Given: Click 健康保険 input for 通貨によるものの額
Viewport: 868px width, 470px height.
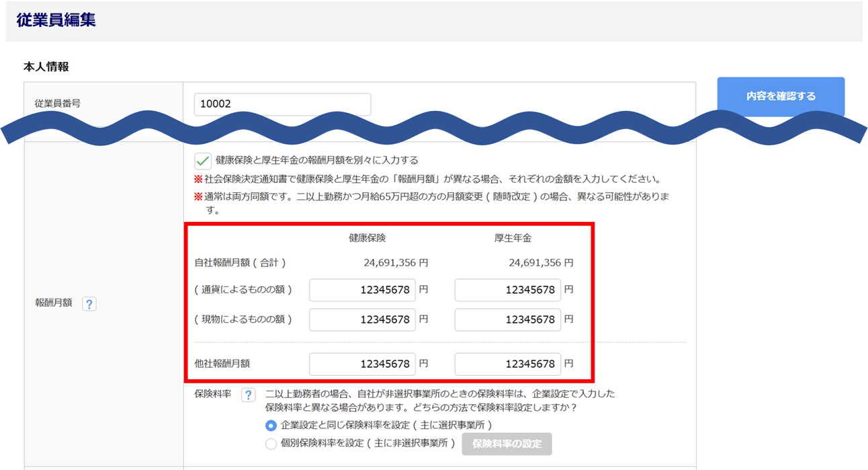Looking at the screenshot, I should click(x=362, y=290).
